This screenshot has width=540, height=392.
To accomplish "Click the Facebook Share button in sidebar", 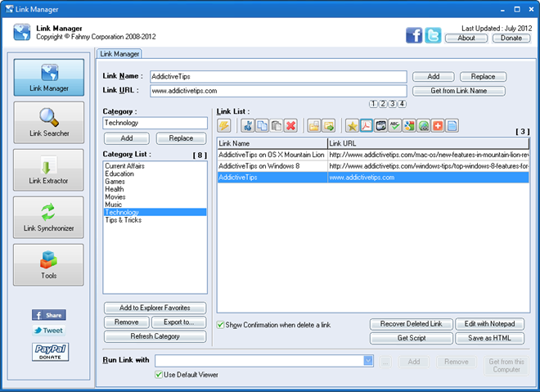I will (x=49, y=315).
